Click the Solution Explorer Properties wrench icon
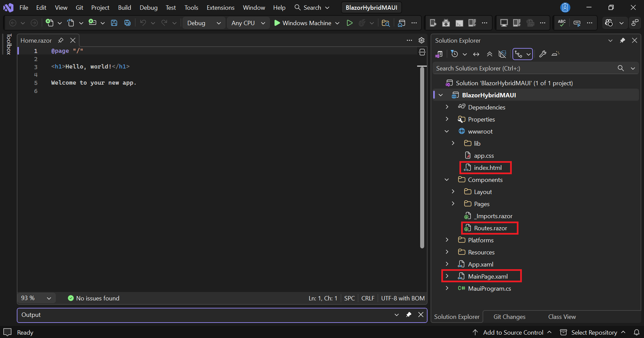 pos(543,54)
